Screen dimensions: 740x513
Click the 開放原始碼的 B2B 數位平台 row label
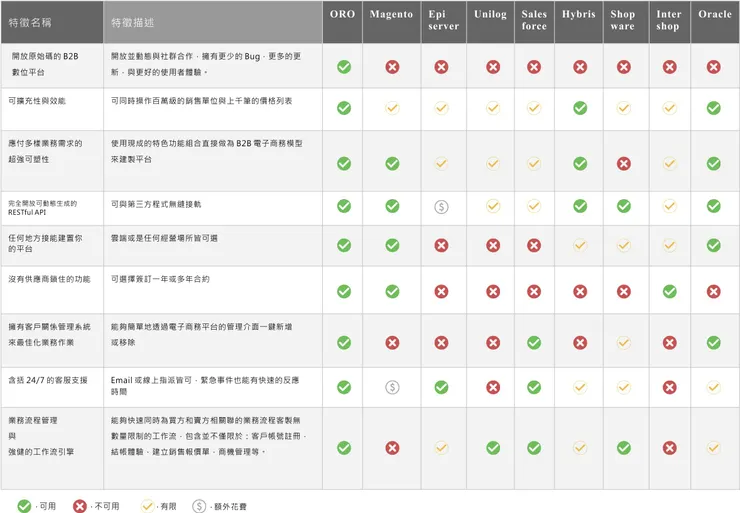click(45, 64)
